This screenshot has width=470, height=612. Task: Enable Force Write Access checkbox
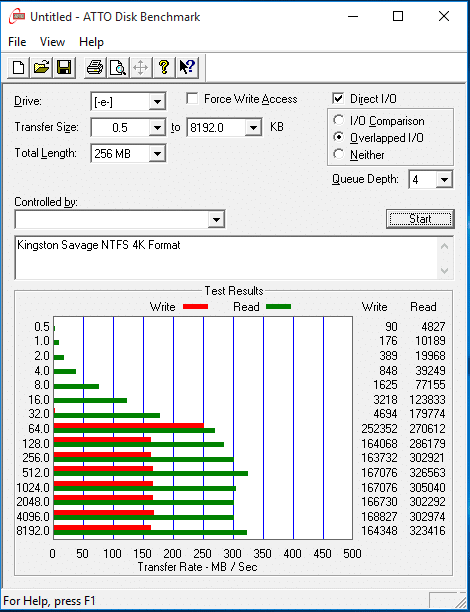tap(192, 99)
